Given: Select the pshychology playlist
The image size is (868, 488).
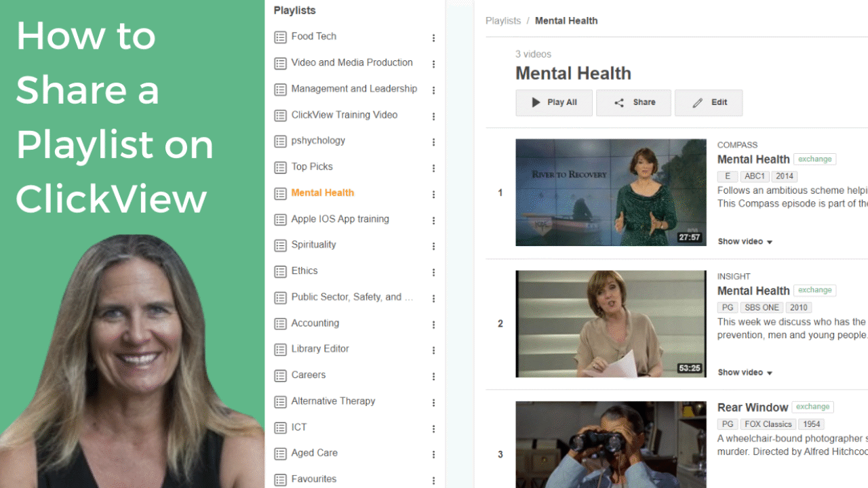Looking at the screenshot, I should pyautogui.click(x=318, y=140).
